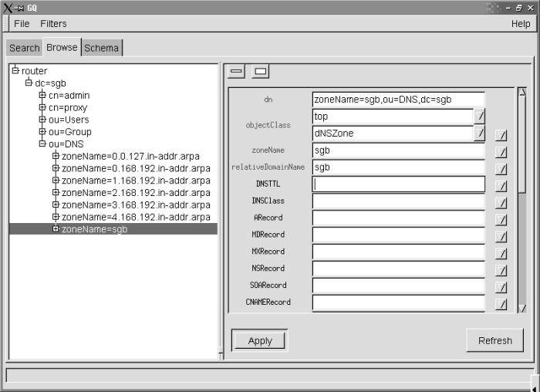540x392 pixels.
Task: Click the small button next to ARecord field
Action: coord(501,219)
